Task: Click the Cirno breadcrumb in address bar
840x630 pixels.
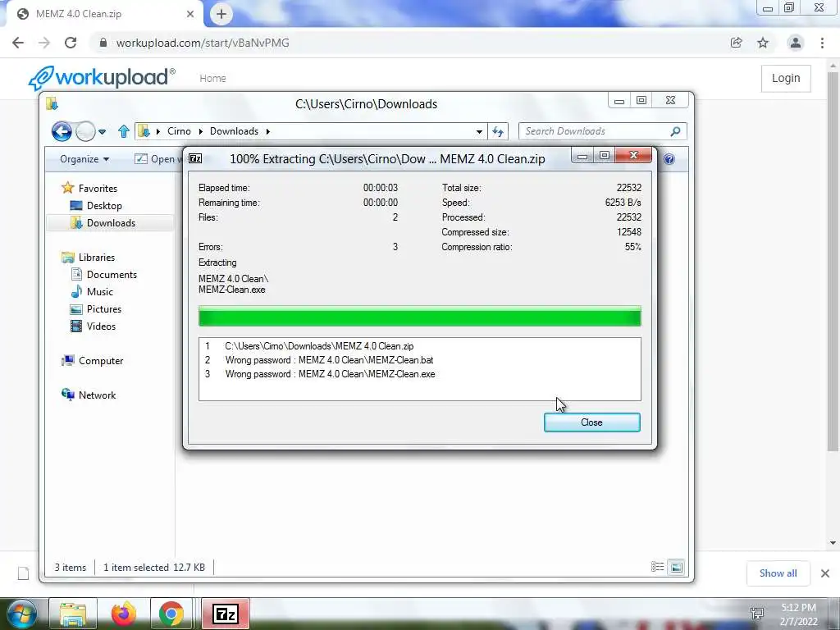Action: 179,131
